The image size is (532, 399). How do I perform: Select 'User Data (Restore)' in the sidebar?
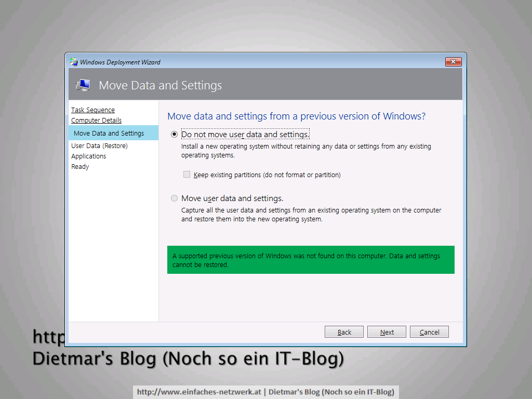tap(99, 146)
